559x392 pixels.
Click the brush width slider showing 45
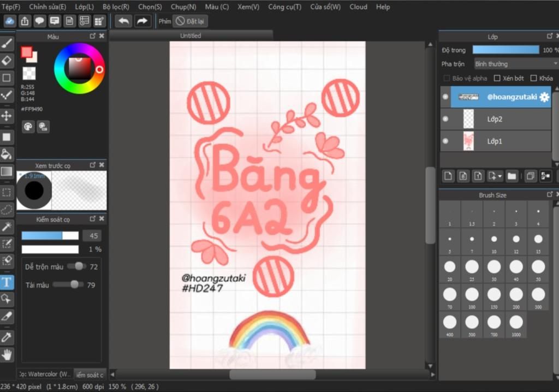tap(50, 235)
